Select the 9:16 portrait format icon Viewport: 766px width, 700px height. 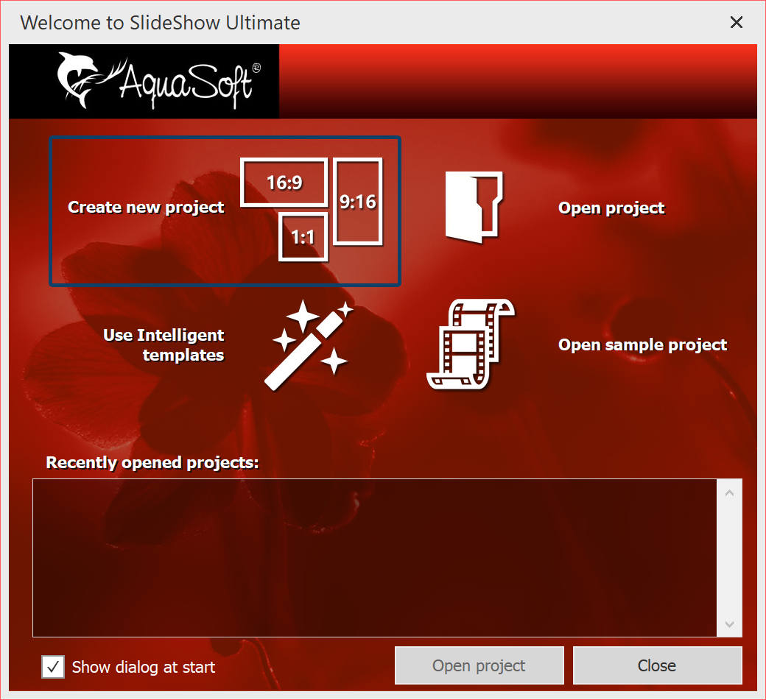tap(357, 201)
